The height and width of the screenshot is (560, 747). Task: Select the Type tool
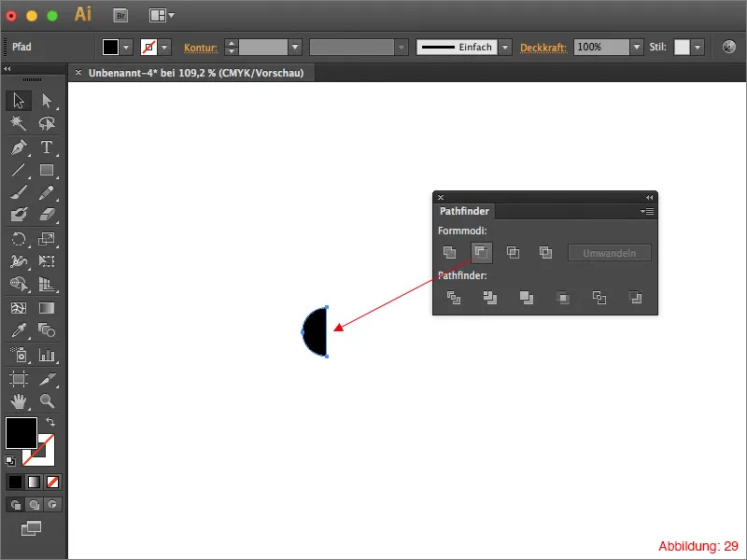(x=46, y=147)
